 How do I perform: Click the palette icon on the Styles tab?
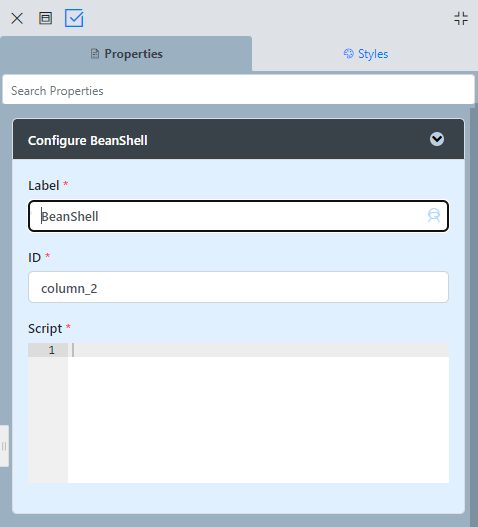[x=349, y=53]
